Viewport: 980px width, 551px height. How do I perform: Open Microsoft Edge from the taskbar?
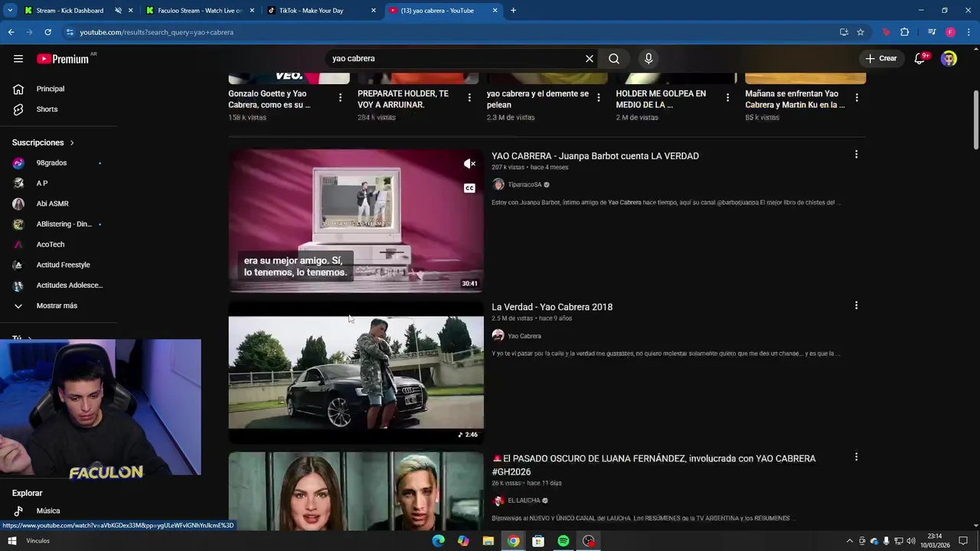point(438,541)
